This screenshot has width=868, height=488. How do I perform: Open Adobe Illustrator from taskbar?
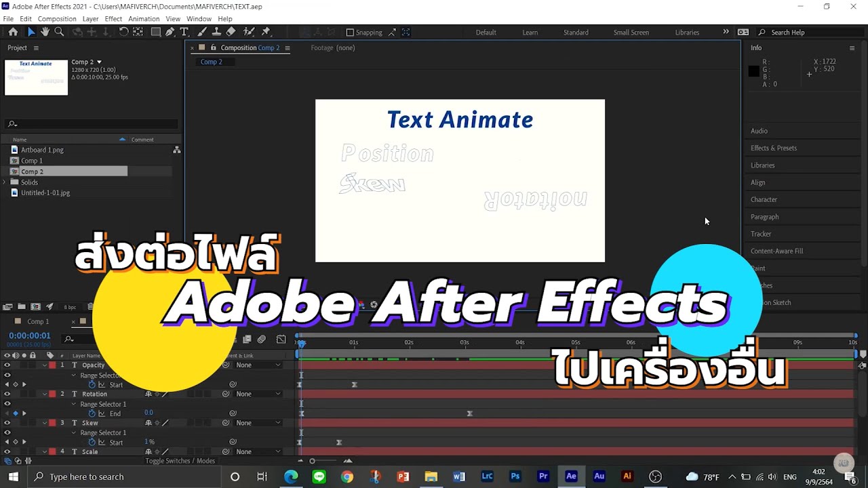(x=627, y=476)
